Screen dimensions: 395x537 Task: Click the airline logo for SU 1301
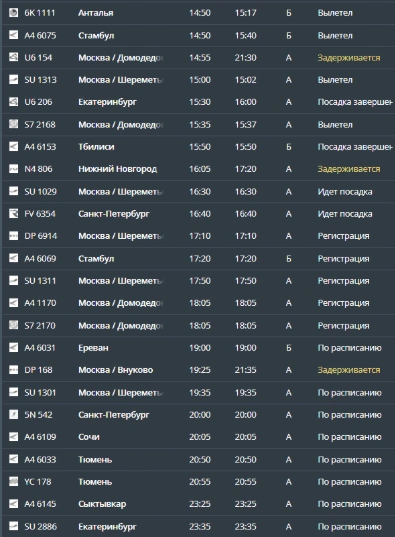(13, 392)
